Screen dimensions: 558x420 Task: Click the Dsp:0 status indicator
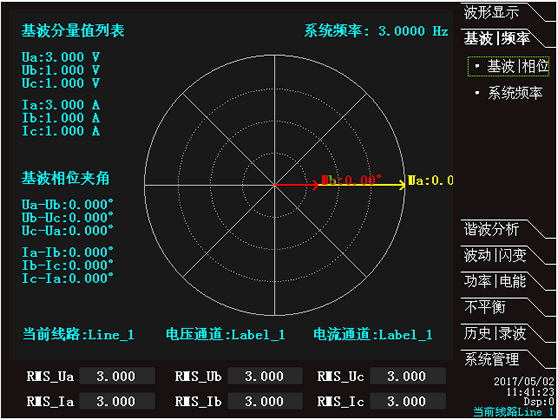(x=539, y=402)
